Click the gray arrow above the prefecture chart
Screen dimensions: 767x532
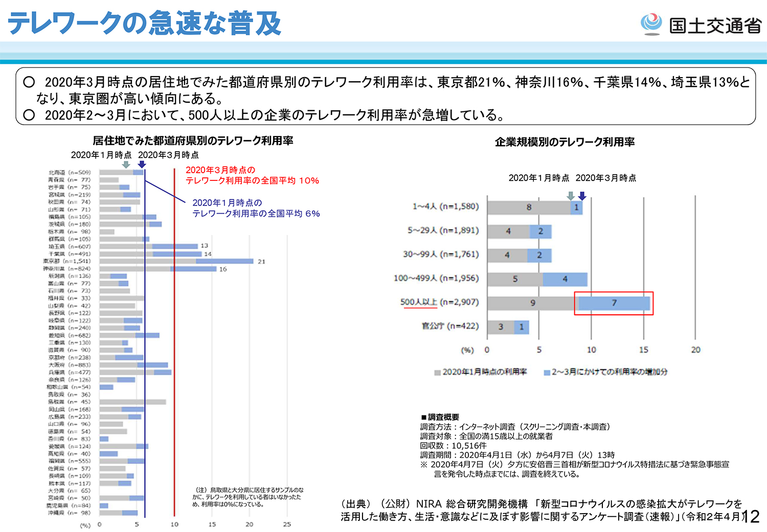(126, 165)
